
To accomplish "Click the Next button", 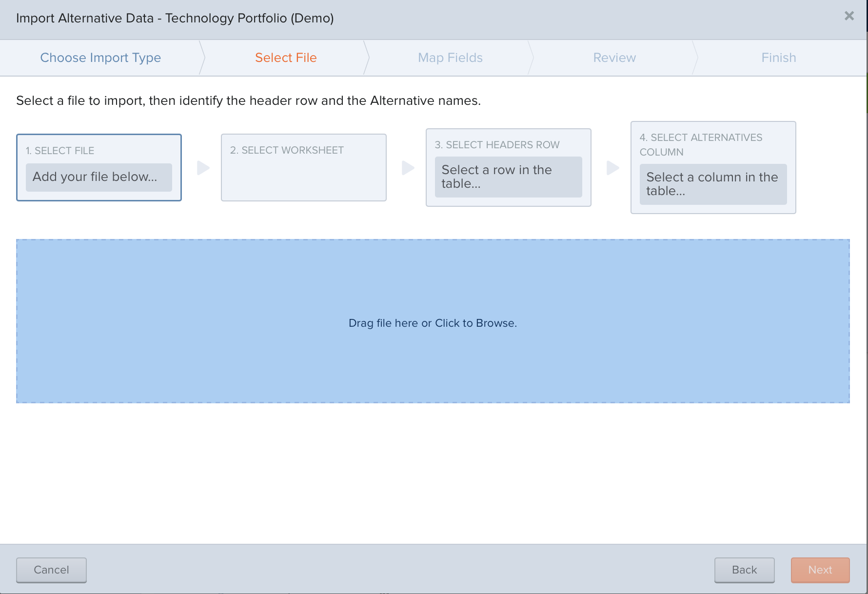I will [820, 570].
